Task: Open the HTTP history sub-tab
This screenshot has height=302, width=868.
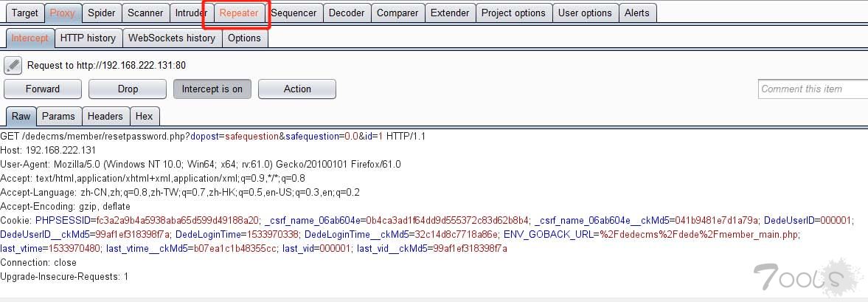Action: [x=88, y=38]
